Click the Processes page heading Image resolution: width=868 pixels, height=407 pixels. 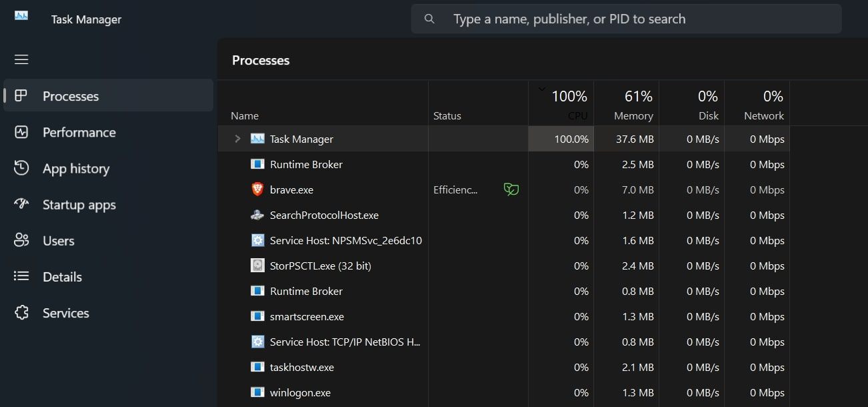(261, 60)
